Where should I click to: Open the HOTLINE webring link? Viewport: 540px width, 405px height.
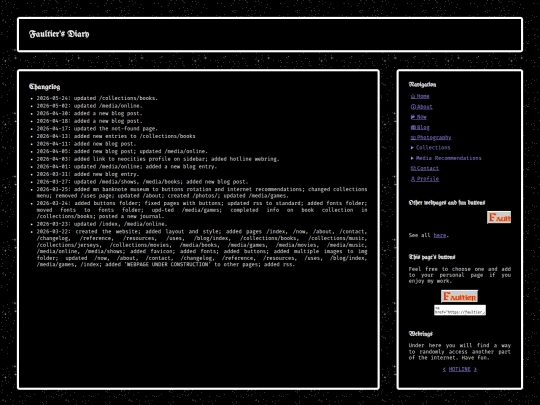point(459,369)
